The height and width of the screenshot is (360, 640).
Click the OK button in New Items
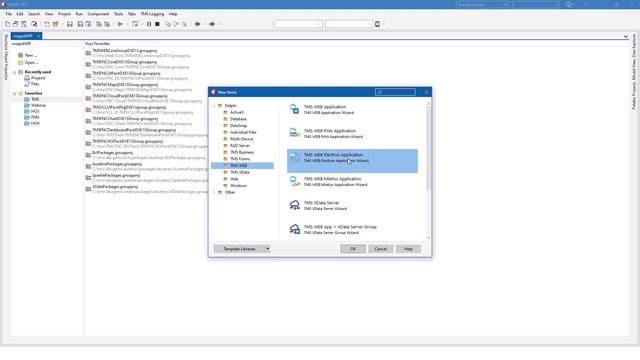coord(353,249)
